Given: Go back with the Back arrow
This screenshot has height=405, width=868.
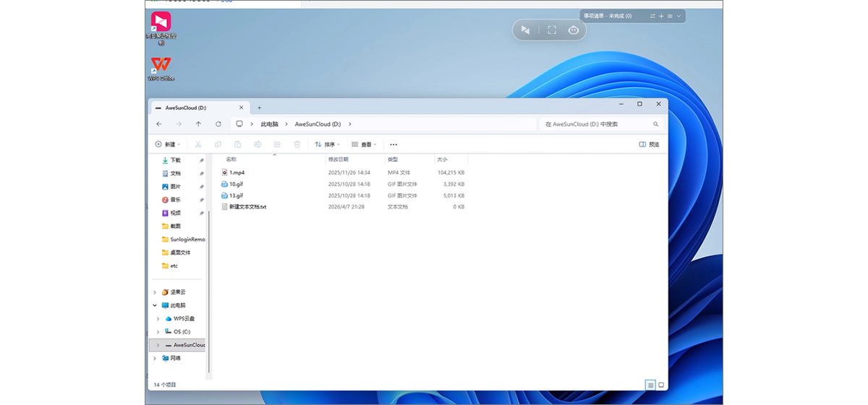Looking at the screenshot, I should (159, 124).
